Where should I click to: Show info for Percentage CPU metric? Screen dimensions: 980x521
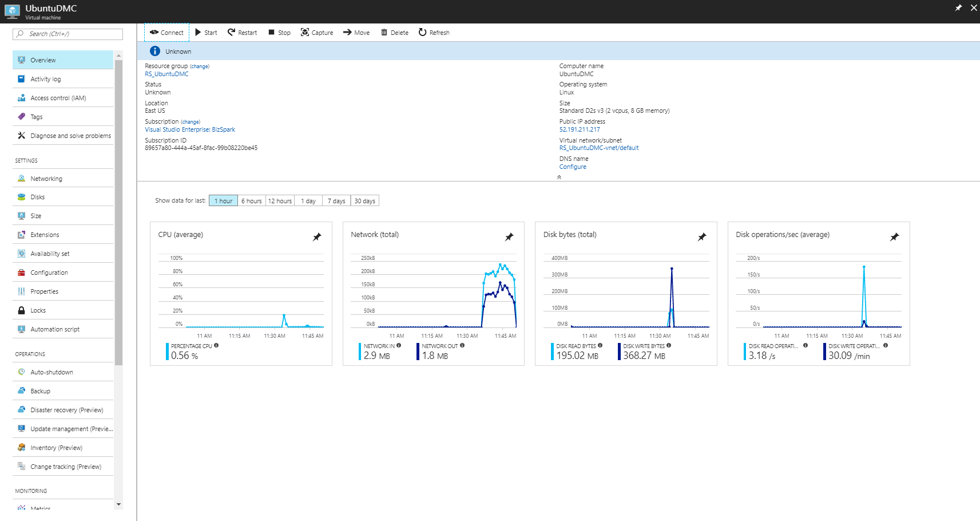[x=216, y=345]
